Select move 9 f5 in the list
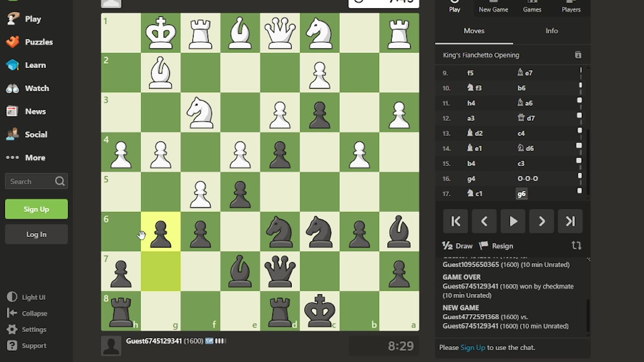644x362 pixels. (470, 73)
